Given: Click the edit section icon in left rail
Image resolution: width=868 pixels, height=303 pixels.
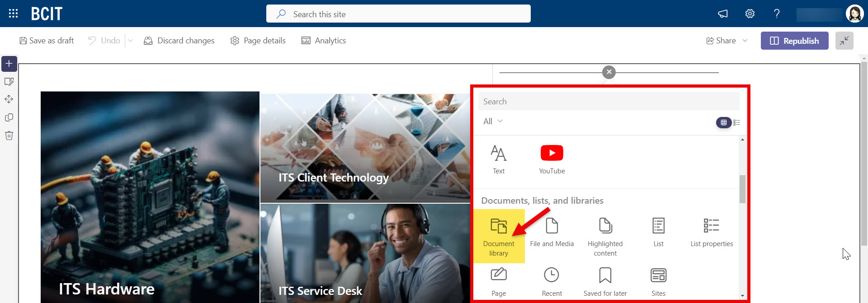Looking at the screenshot, I should [x=9, y=82].
